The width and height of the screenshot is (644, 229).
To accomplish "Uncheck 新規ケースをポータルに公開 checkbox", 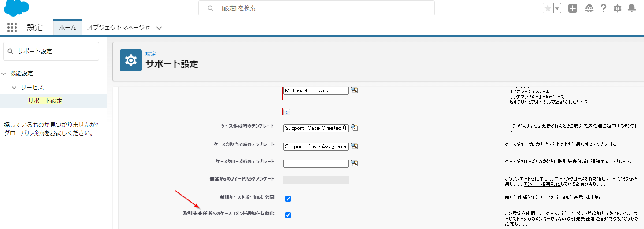I will pos(288,199).
